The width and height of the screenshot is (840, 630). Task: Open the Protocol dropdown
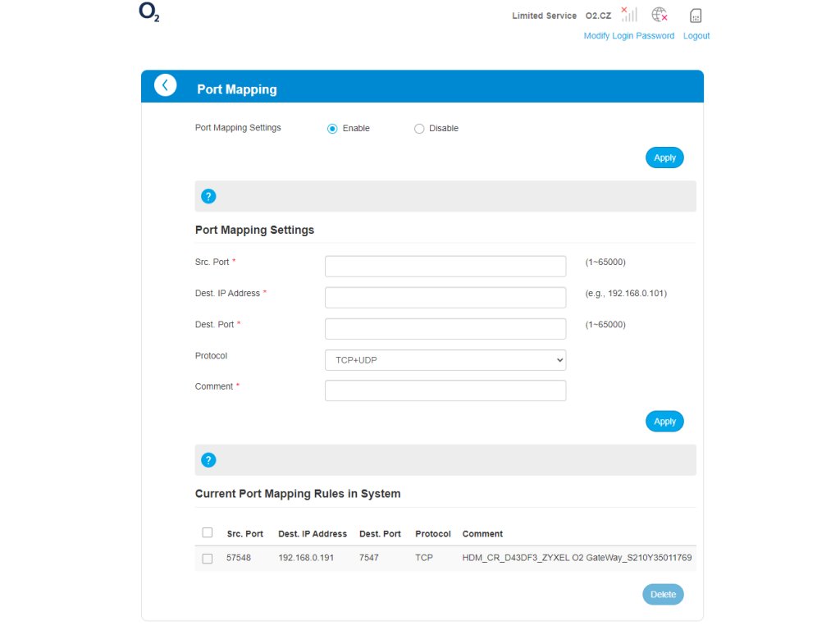(445, 360)
